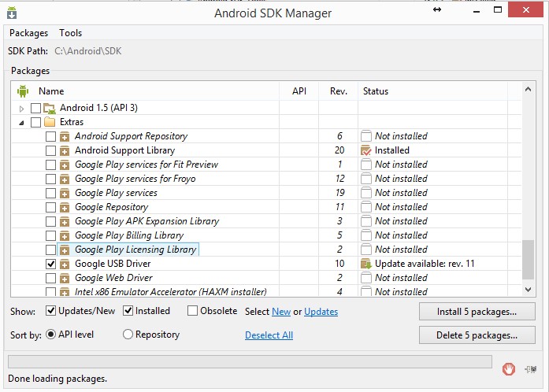Screen dimensions: 549x392
Task: Click the scroll up arrow of package list
Action: 528,89
